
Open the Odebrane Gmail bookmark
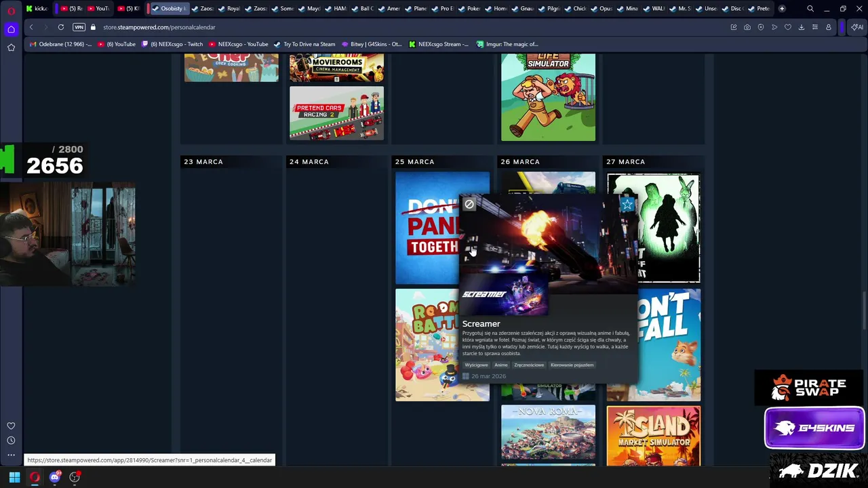(60, 44)
